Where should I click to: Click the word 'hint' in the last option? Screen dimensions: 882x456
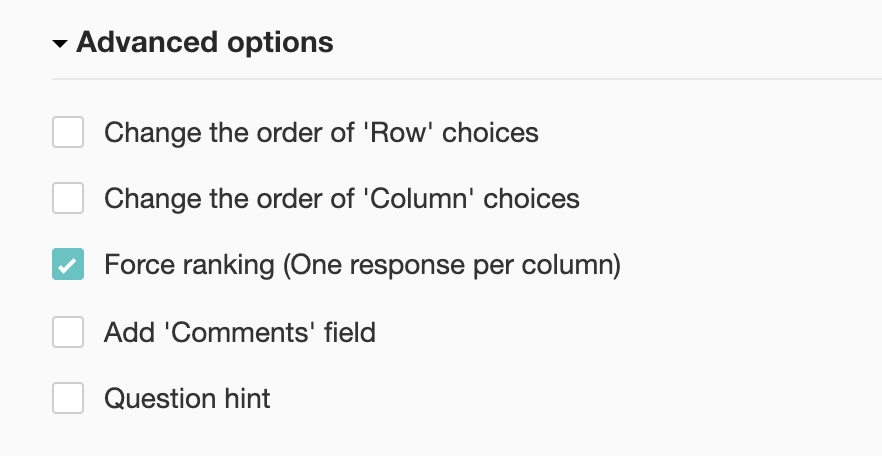[x=245, y=399]
